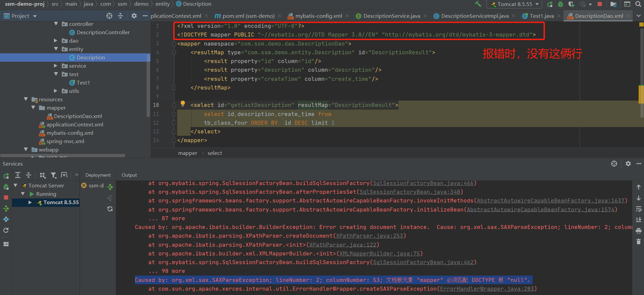Click Deploy All icon in Services sidebar

tap(6, 209)
